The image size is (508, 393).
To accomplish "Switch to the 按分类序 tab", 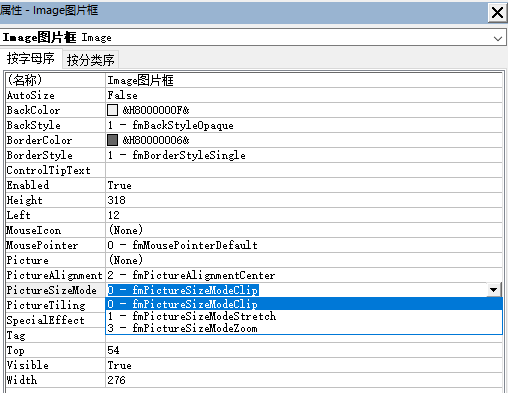I will (x=90, y=60).
